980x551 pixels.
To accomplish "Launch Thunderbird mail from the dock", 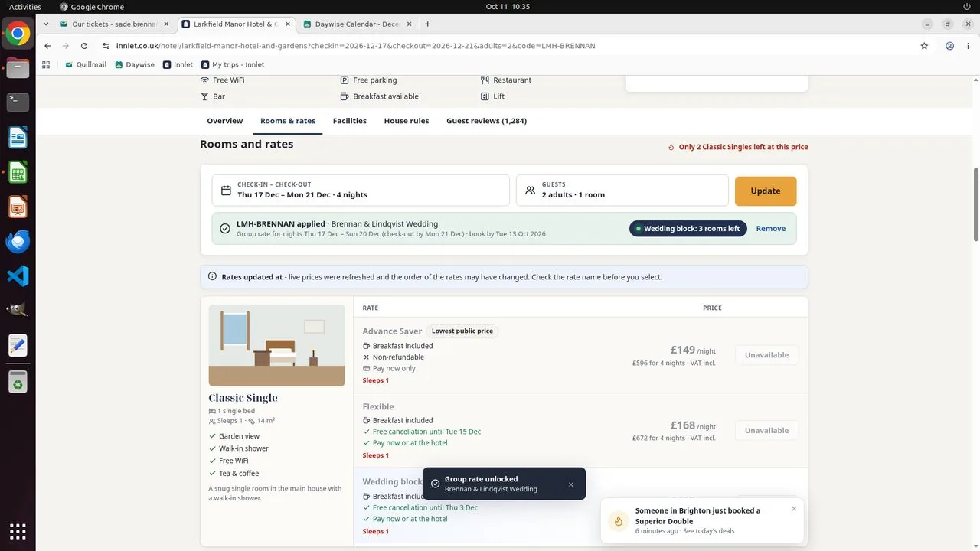I will pyautogui.click(x=18, y=241).
